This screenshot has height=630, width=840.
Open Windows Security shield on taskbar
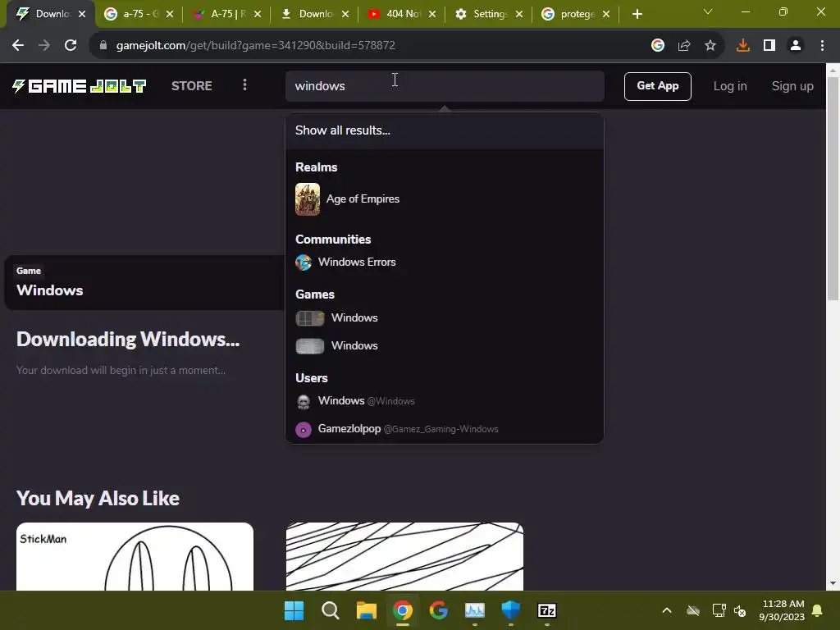tap(510, 610)
